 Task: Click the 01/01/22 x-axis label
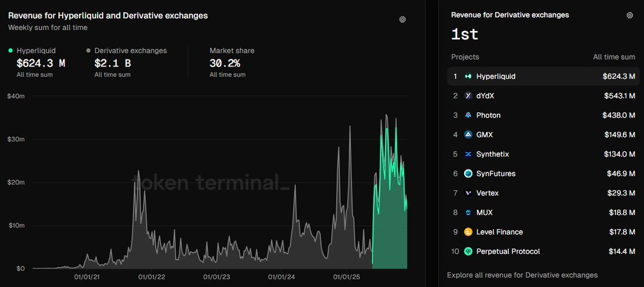[x=151, y=277]
